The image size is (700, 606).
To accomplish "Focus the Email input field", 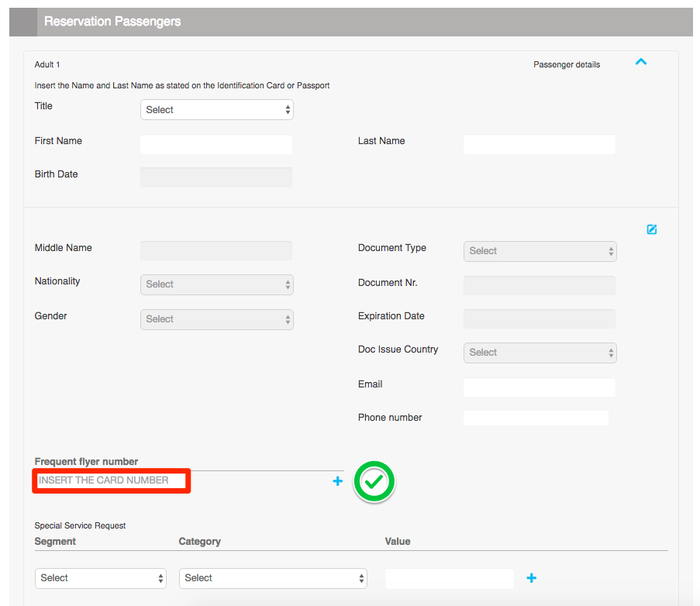I will pos(539,387).
